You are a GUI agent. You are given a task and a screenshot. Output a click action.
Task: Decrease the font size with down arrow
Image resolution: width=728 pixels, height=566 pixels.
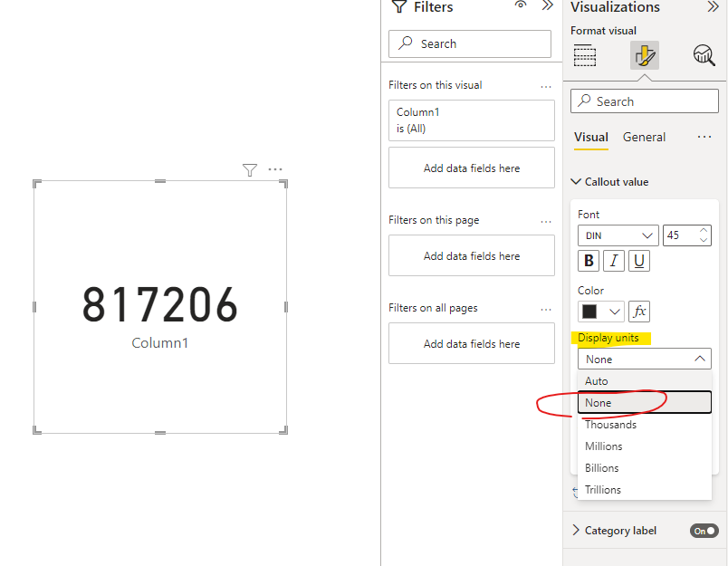coord(704,240)
